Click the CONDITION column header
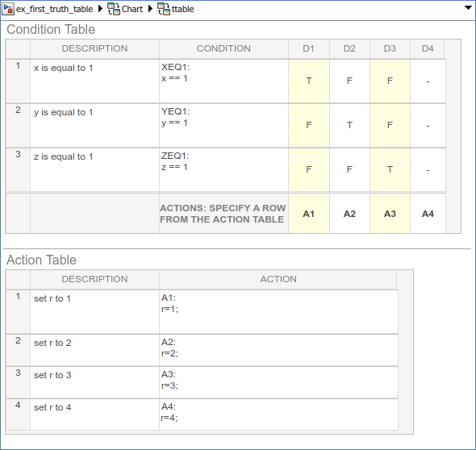Screen dimensions: 476x450 [223, 48]
